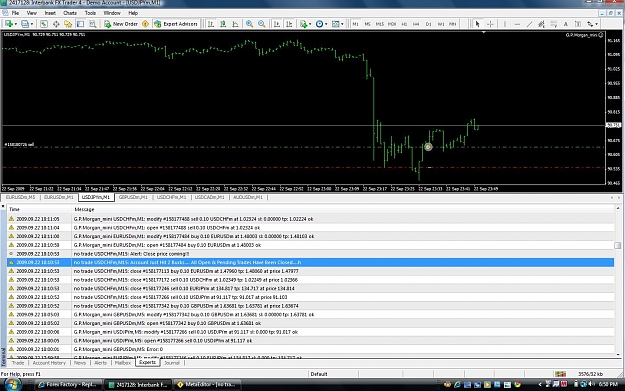Open the Charts menu
Image resolution: width=625 pixels, height=391 pixels.
pos(70,13)
